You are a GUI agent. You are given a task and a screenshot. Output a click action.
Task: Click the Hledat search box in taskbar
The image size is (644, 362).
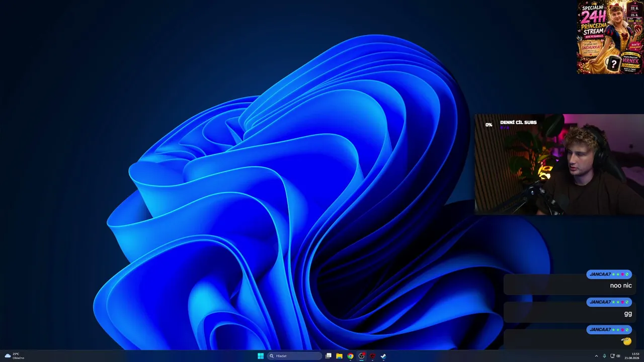294,356
